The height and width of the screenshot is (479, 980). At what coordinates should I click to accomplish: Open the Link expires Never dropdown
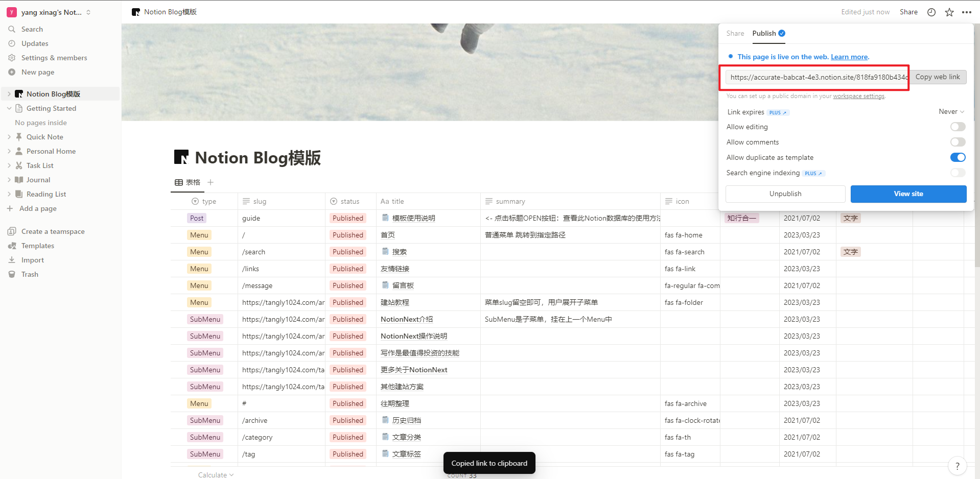pos(951,111)
